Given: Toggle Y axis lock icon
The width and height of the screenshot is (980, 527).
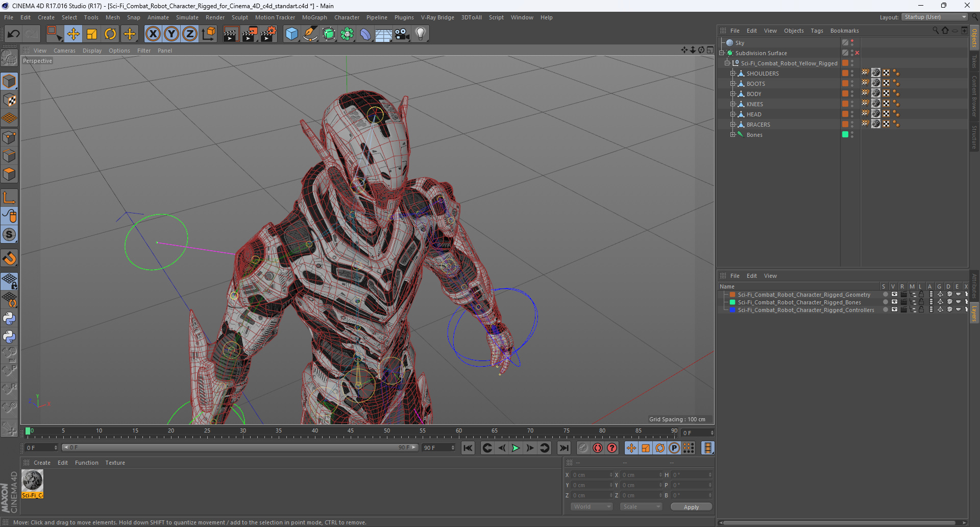Looking at the screenshot, I should tap(171, 34).
